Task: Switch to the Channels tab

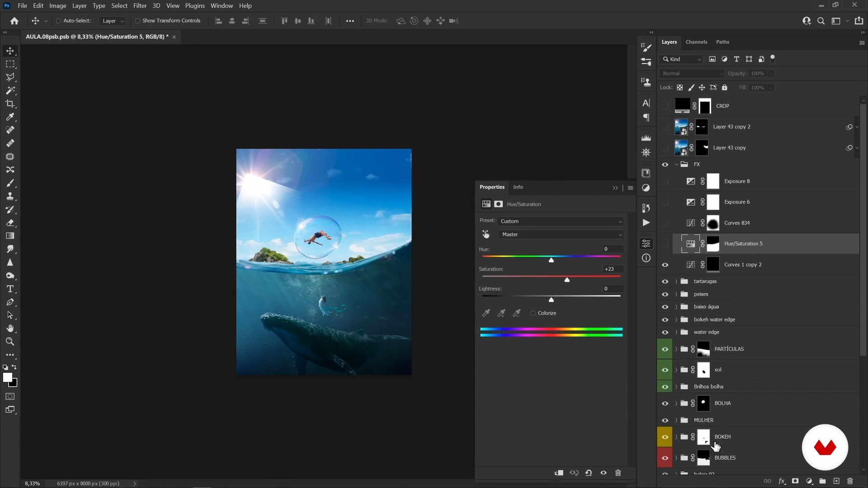Action: tap(696, 42)
